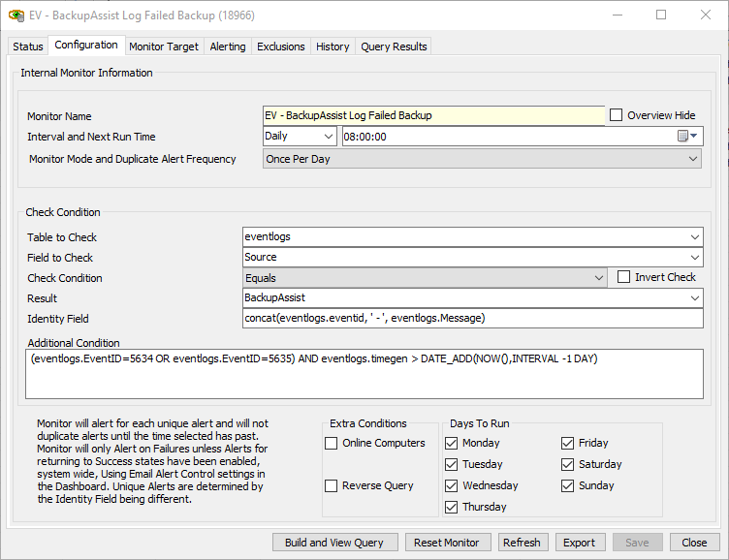
Task: Switch to the Alerting tab
Action: [x=228, y=47]
